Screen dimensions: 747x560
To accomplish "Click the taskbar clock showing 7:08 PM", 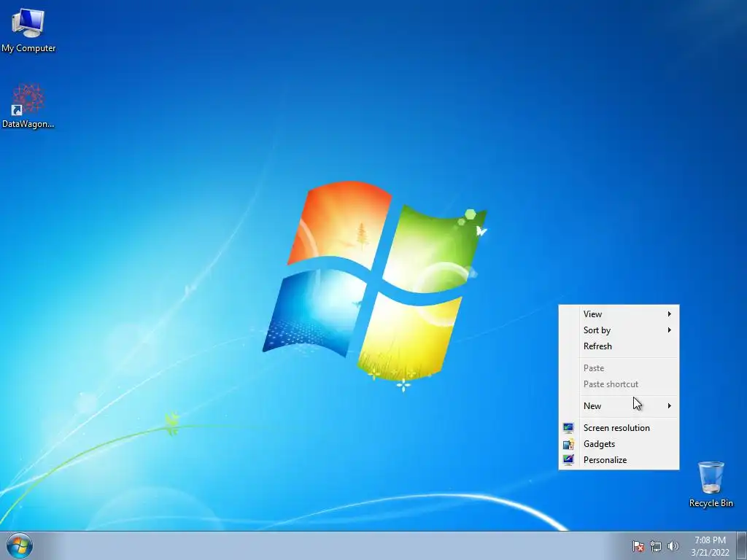I will pyautogui.click(x=710, y=546).
